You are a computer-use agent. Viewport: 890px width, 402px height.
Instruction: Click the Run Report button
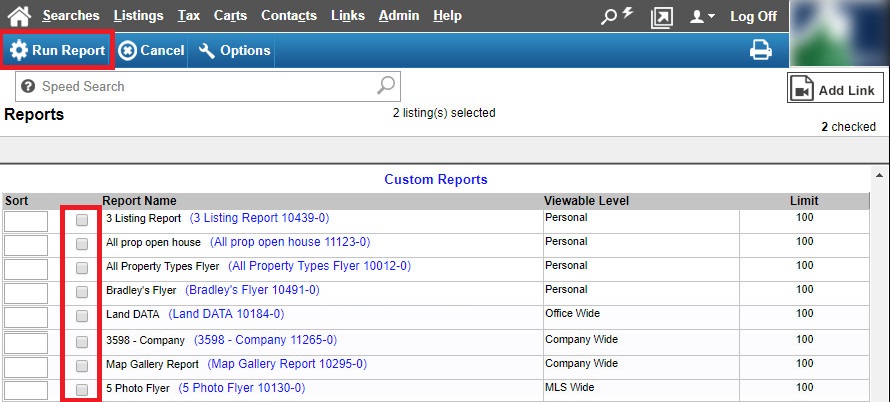[57, 51]
